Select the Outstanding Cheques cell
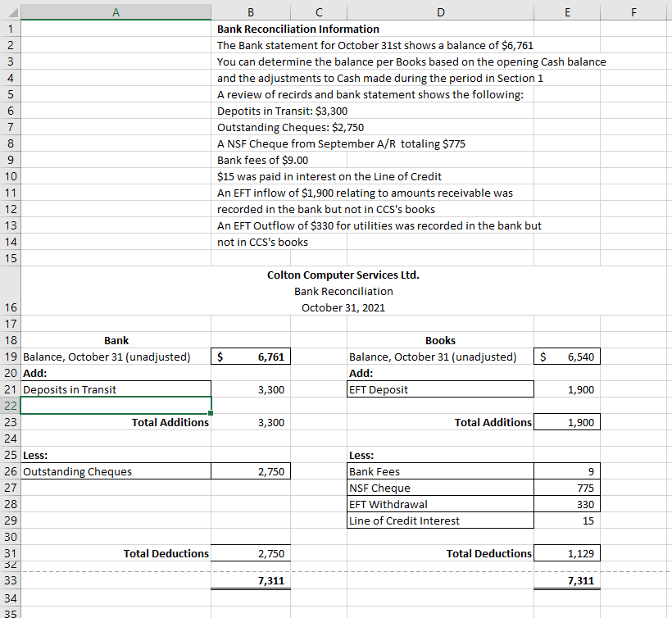The width and height of the screenshot is (672, 618). (116, 471)
